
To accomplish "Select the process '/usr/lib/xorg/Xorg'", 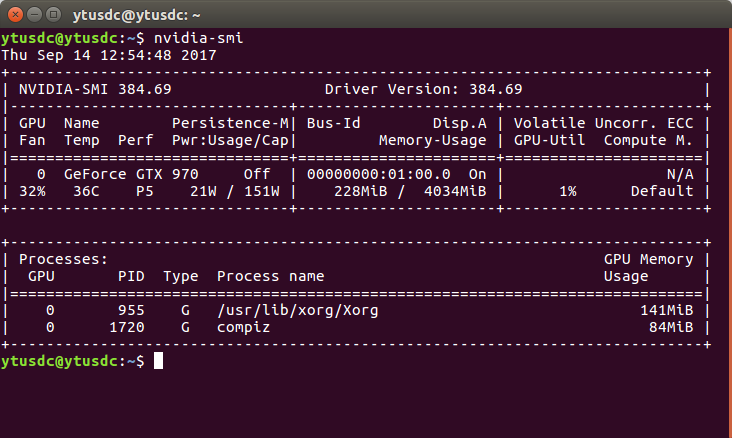I will coord(298,311).
